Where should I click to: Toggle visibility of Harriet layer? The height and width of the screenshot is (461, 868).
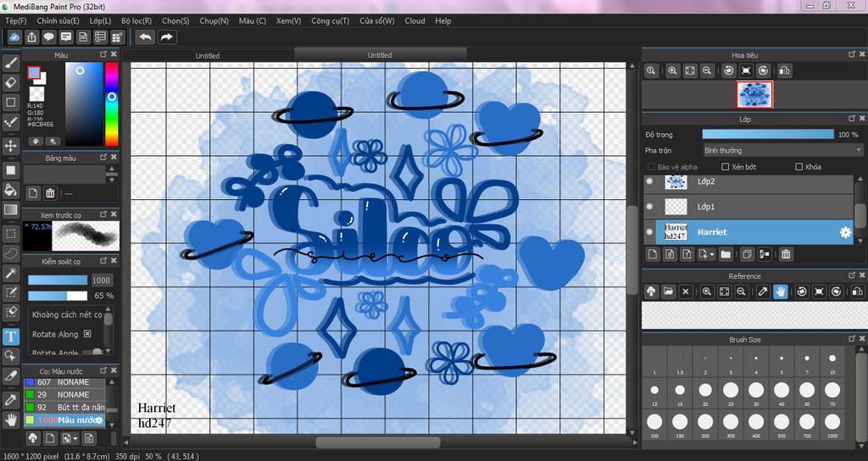[650, 232]
